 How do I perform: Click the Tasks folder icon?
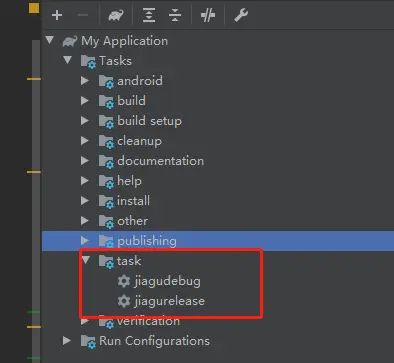[88, 62]
